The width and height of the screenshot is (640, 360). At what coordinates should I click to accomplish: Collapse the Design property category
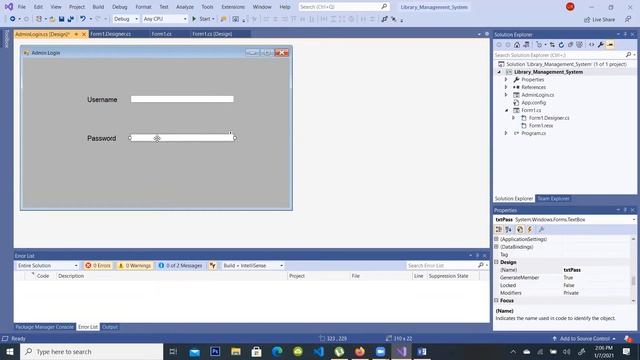click(x=497, y=262)
